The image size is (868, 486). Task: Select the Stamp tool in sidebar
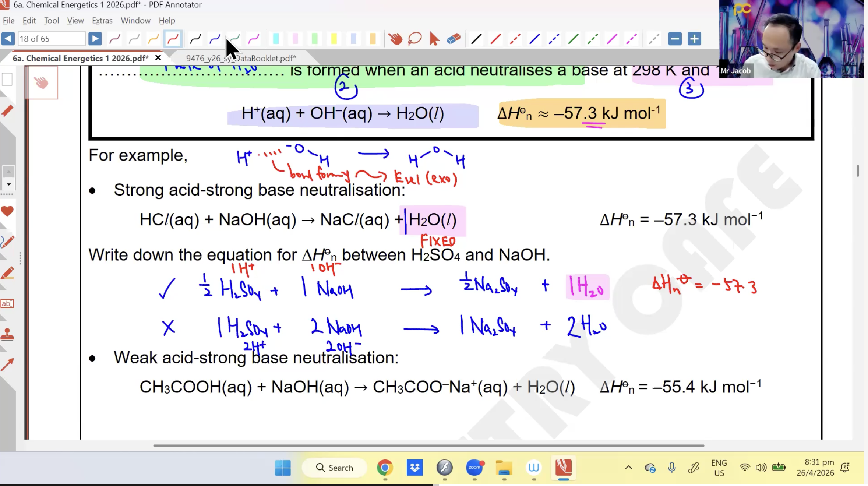click(x=7, y=334)
